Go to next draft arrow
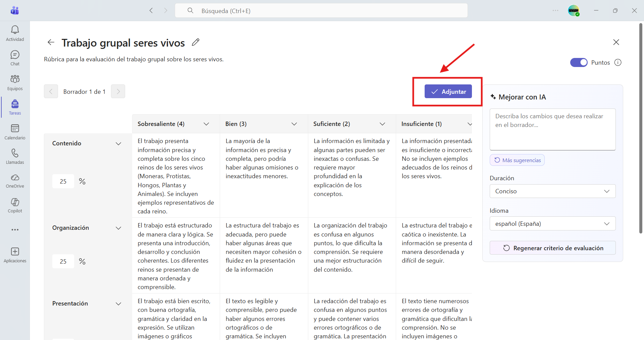The image size is (644, 340). coord(118,91)
